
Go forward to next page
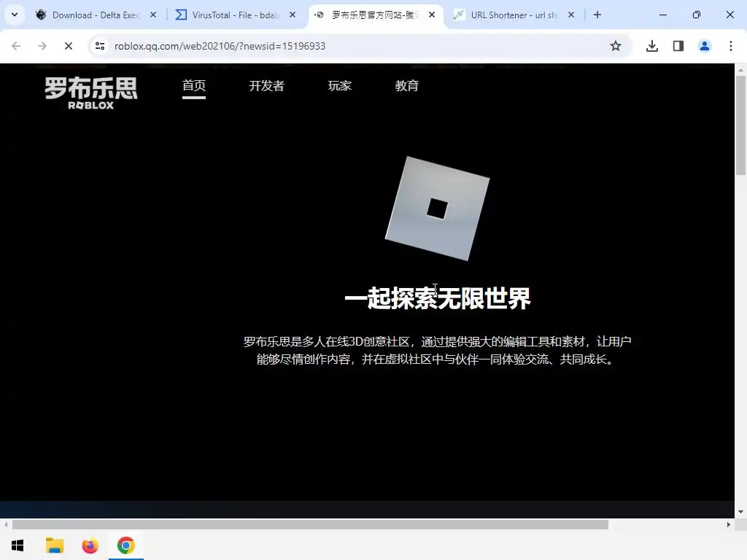click(x=42, y=46)
